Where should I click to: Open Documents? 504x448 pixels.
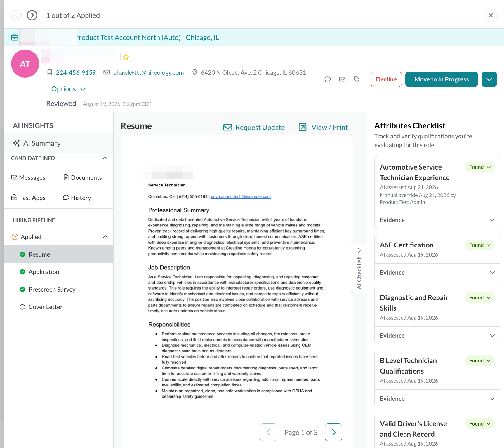pos(83,177)
